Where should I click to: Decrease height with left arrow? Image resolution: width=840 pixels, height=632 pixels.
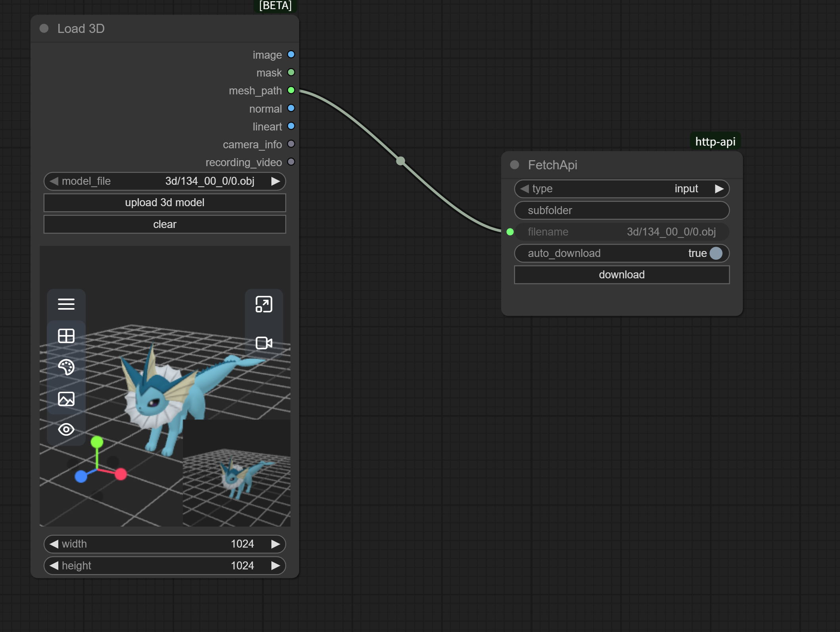point(54,565)
